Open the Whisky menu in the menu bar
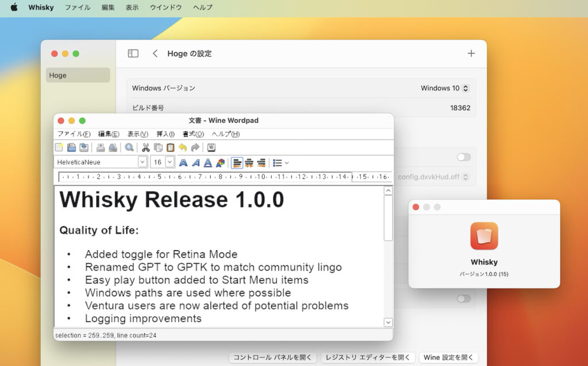The height and width of the screenshot is (366, 588). tap(41, 7)
